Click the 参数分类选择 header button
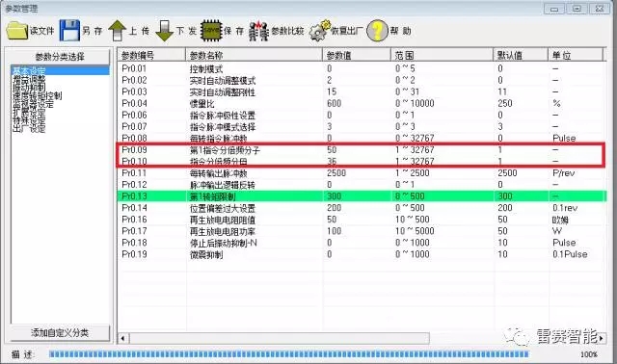This screenshot has height=364, width=617. (x=60, y=57)
